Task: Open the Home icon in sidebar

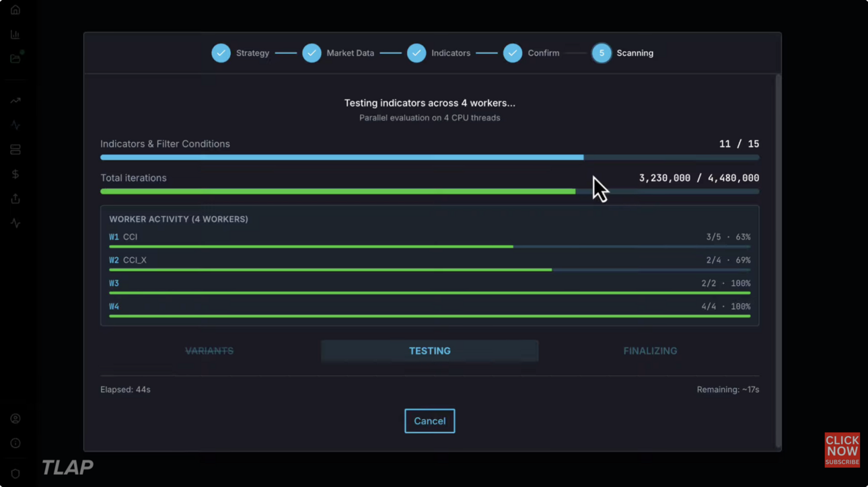Action: click(15, 10)
